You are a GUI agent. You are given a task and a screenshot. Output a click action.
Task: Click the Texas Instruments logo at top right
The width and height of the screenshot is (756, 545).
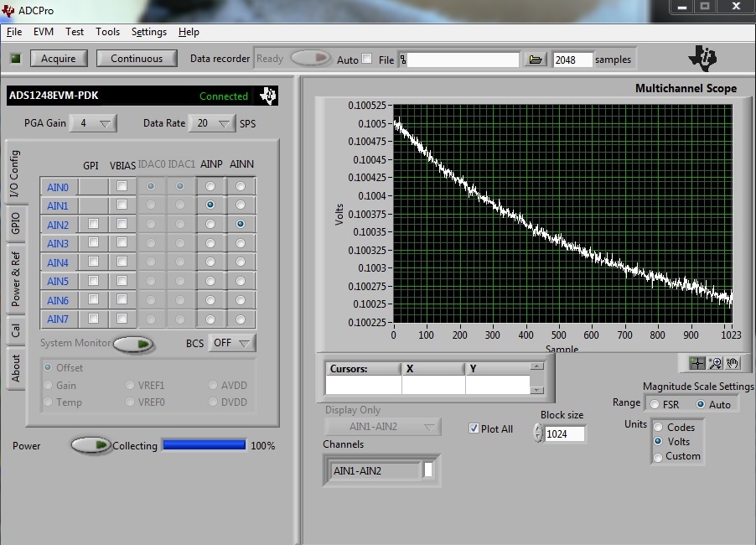click(x=703, y=59)
